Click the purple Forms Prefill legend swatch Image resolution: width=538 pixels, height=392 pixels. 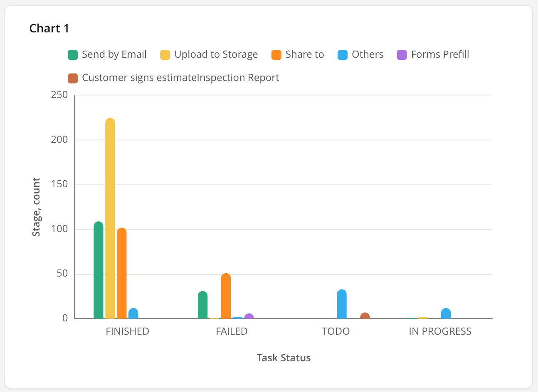(x=402, y=55)
